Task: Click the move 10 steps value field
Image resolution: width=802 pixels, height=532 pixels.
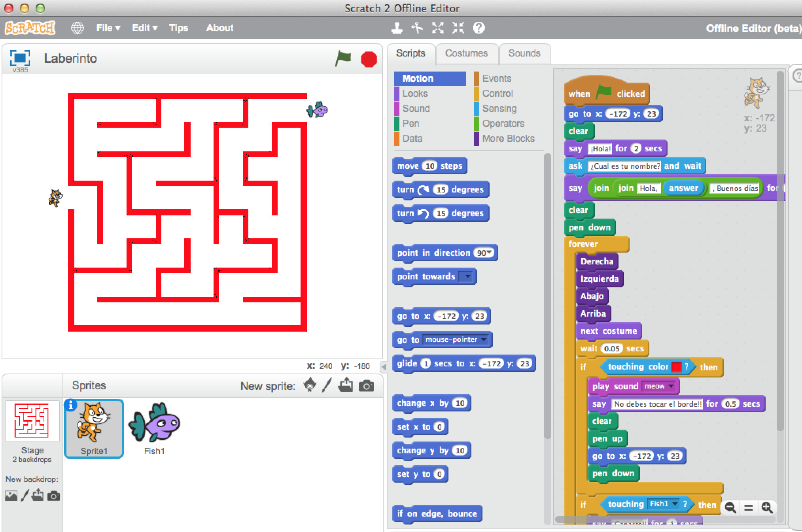Action: pyautogui.click(x=429, y=166)
